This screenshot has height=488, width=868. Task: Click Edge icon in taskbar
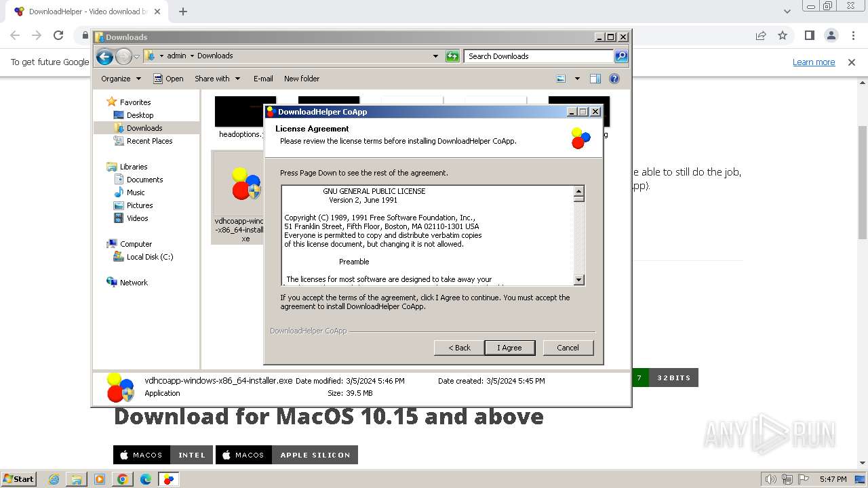(145, 479)
